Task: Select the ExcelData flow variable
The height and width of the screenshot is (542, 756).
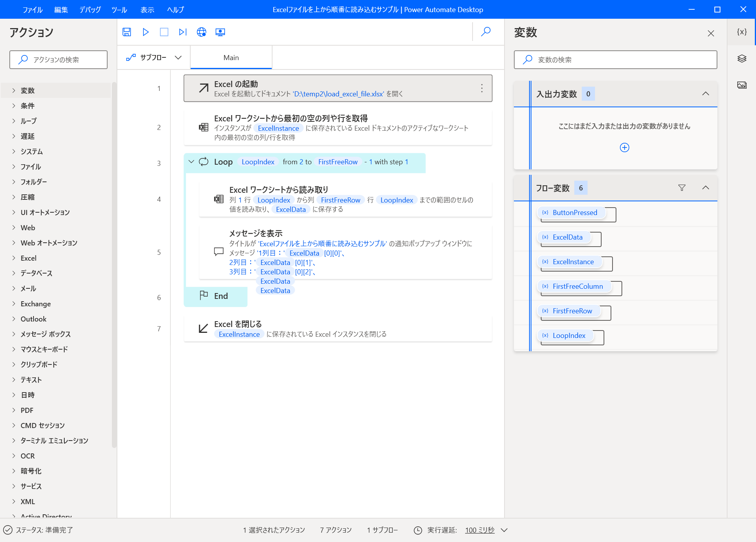Action: (x=564, y=237)
